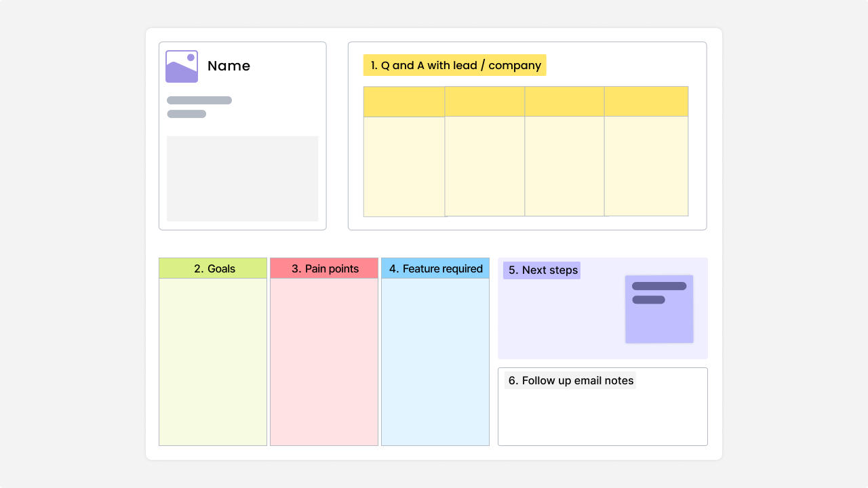Viewport: 868px width, 488px height.
Task: Click the gray photo area below Name
Action: coord(242,178)
